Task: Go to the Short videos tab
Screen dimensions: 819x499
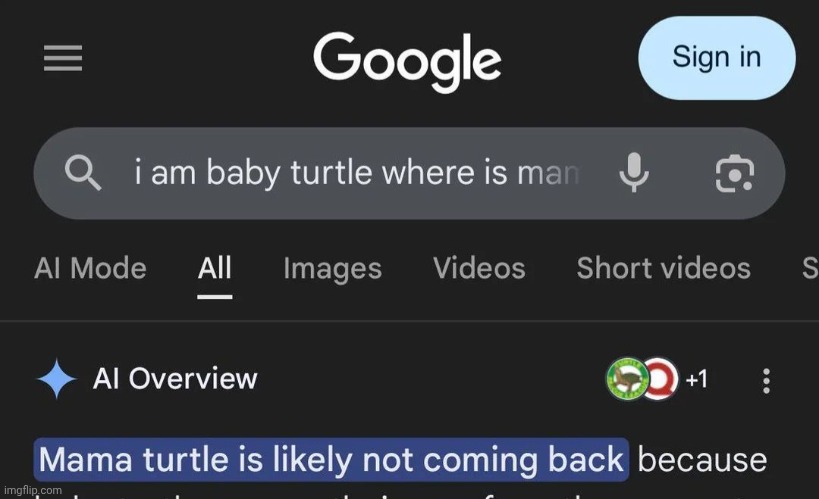Action: 663,268
